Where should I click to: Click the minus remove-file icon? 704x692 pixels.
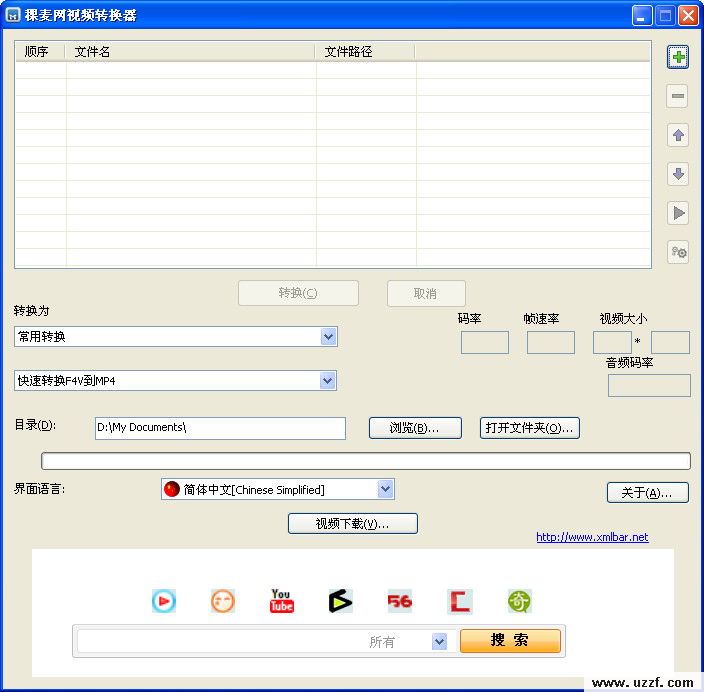pos(678,96)
